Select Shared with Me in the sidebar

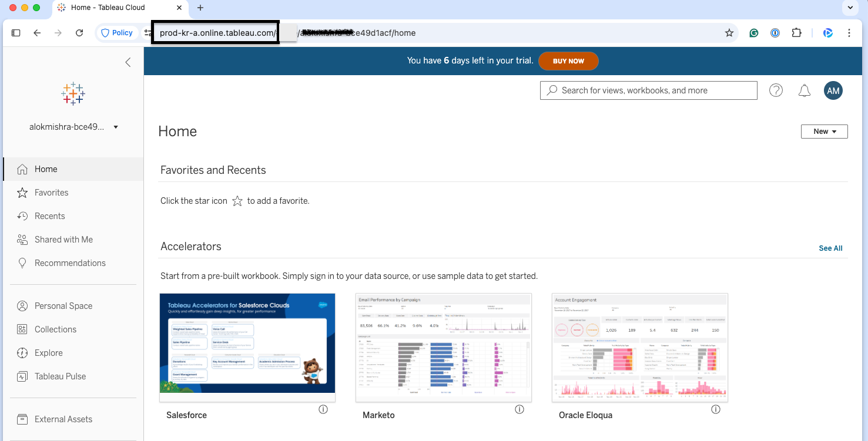[x=63, y=239]
